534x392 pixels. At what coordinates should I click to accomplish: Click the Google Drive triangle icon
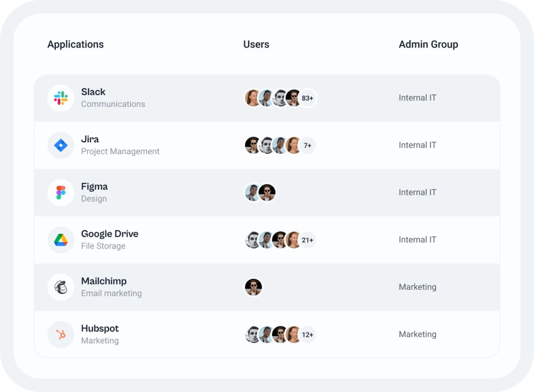pyautogui.click(x=61, y=240)
